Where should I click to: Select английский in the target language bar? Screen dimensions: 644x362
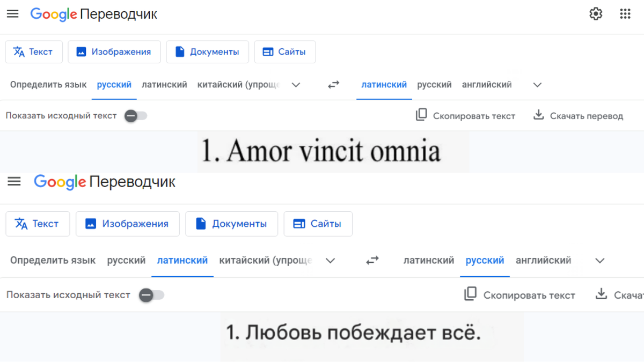(x=486, y=85)
